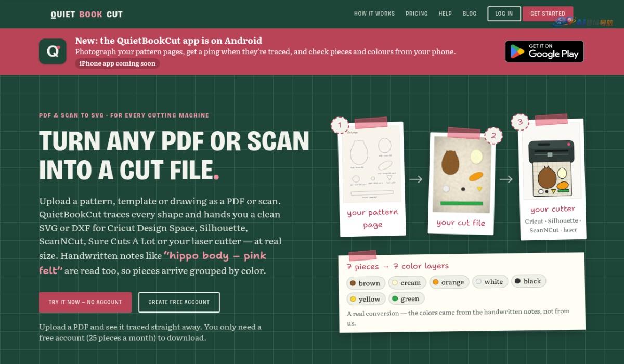Click the highlighted "hippo body – pink felt" text

(153, 263)
